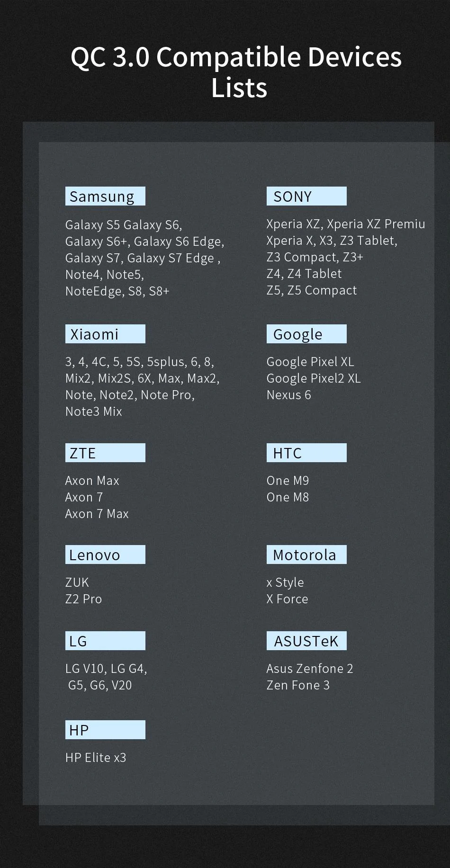Screen dimensions: 450x868
Task: Click the Z2 Pro text
Action: point(83,599)
